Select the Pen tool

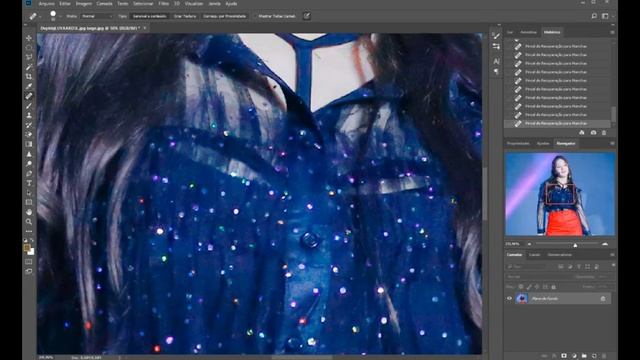29,173
